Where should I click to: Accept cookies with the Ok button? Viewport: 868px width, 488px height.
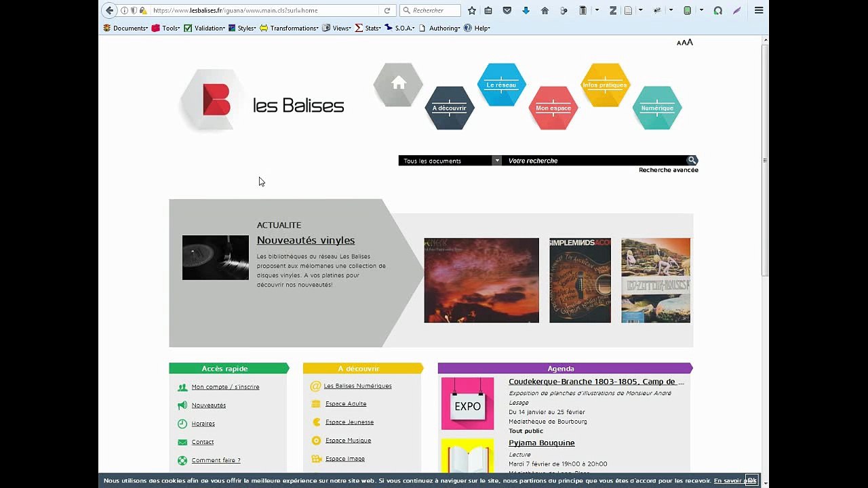(x=751, y=481)
